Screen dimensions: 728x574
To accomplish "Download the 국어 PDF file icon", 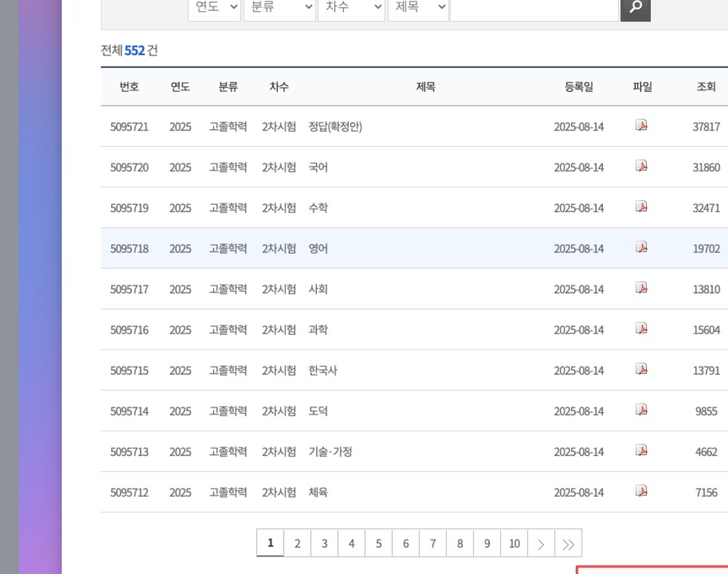I will coord(642,166).
